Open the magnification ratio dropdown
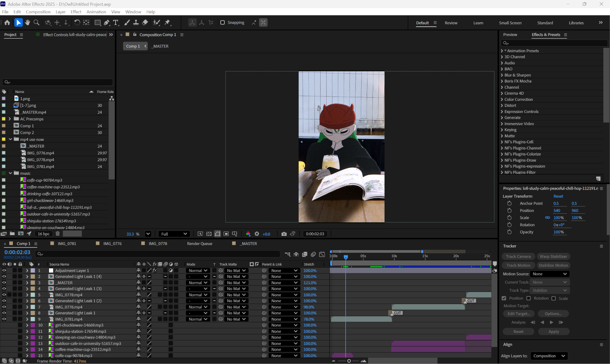Viewport: 610px width, 364px height. [x=148, y=234]
